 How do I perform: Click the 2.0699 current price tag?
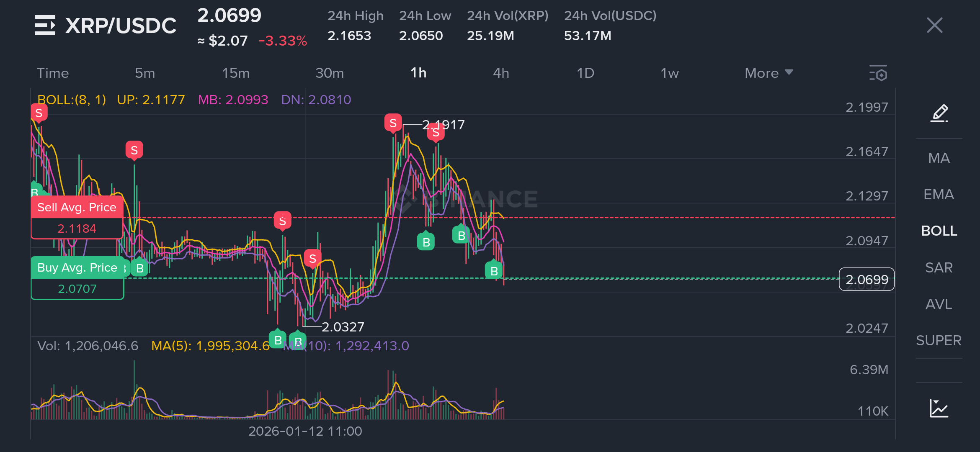867,279
